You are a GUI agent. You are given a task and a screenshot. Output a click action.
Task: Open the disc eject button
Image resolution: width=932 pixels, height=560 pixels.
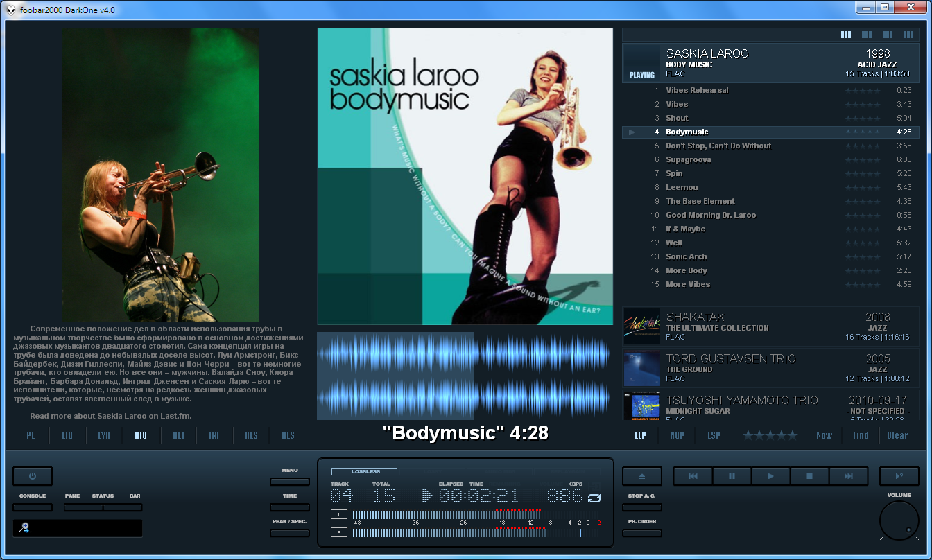[x=641, y=476]
